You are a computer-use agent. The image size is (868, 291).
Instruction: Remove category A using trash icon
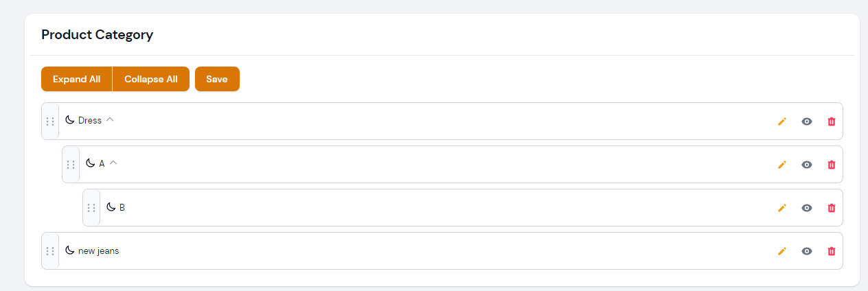832,165
